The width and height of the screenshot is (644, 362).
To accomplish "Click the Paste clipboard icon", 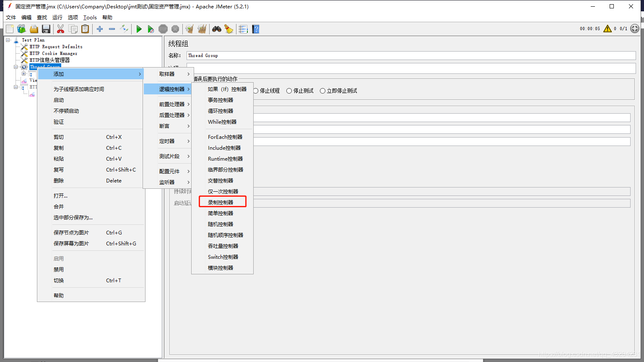I will (85, 29).
